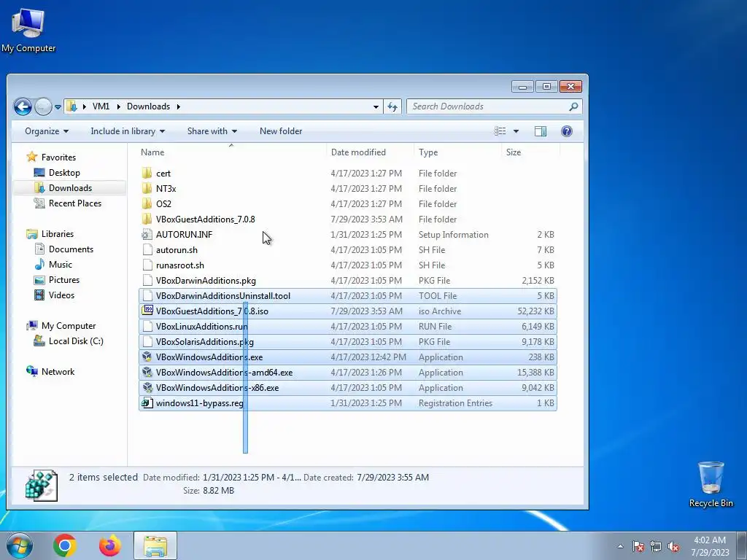747x560 pixels.
Task: Click Downloads in the address breadcrumb
Action: coord(148,106)
